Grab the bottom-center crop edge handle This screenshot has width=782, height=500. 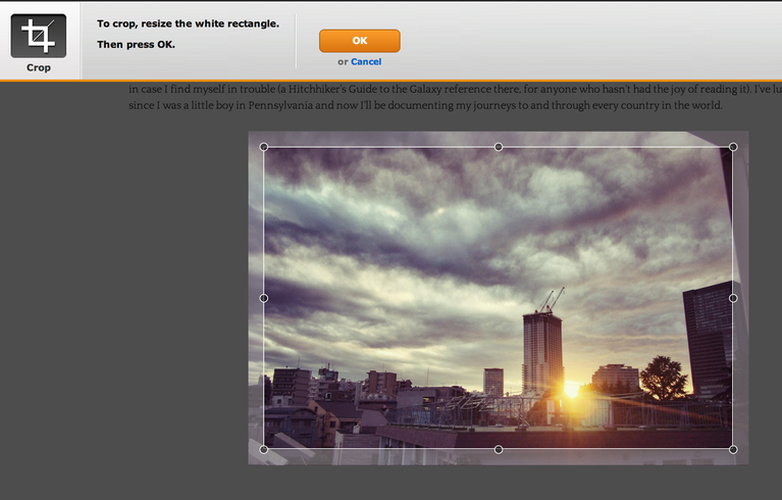pos(498,450)
